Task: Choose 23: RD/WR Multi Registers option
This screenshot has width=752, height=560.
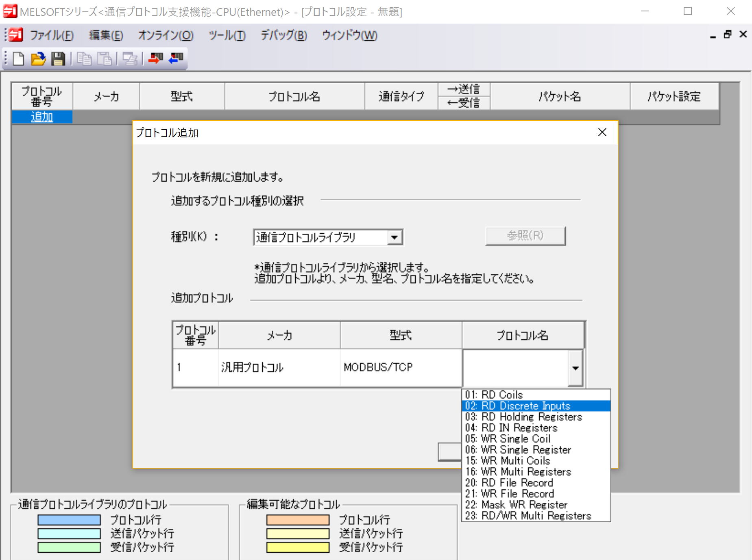Action: coord(536,515)
